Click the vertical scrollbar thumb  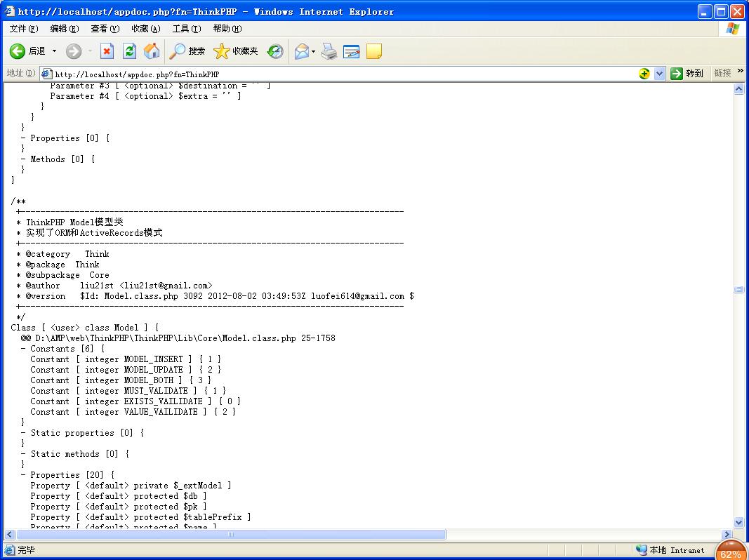[x=738, y=289]
